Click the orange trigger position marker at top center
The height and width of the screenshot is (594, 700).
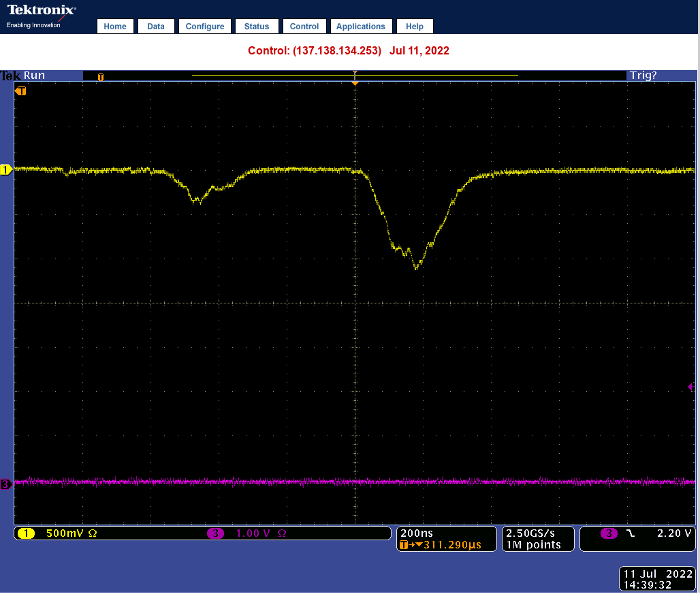[354, 81]
